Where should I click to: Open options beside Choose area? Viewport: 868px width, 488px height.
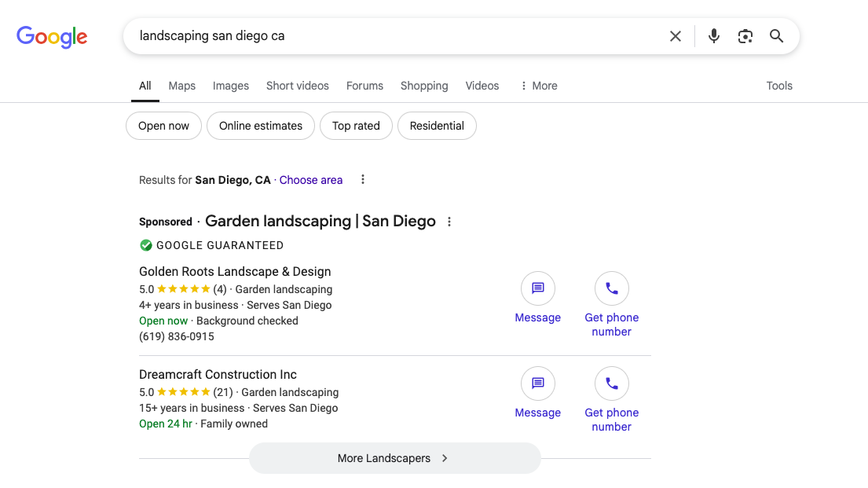(x=363, y=179)
